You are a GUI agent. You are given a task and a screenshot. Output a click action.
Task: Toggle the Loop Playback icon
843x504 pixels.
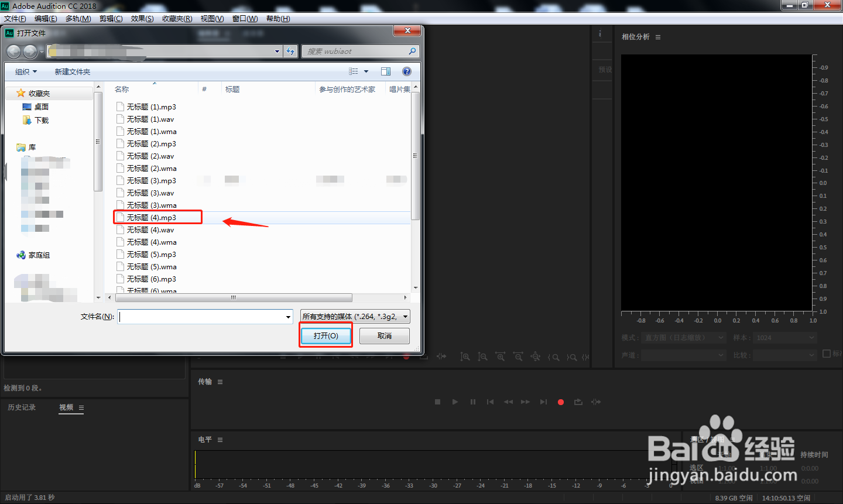[578, 402]
